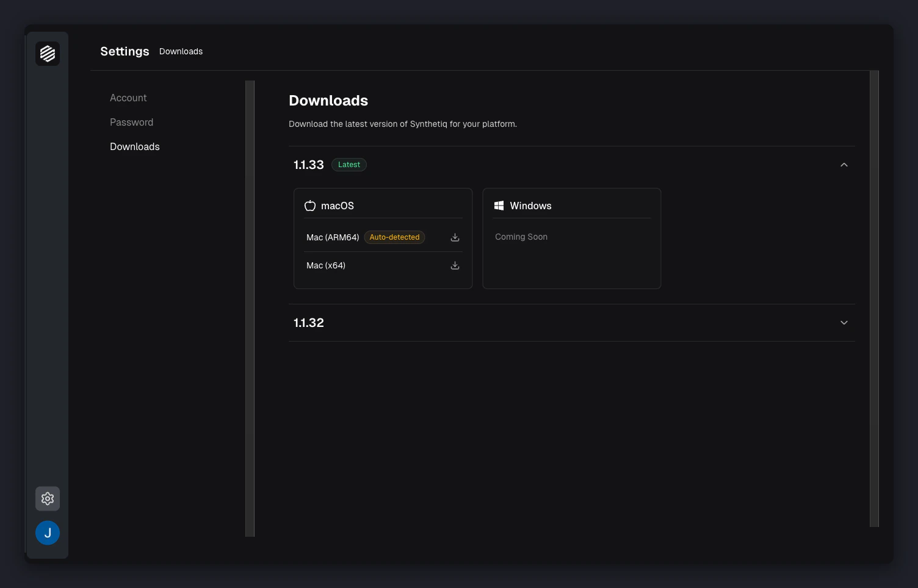Open settings via the gear icon

tap(48, 499)
